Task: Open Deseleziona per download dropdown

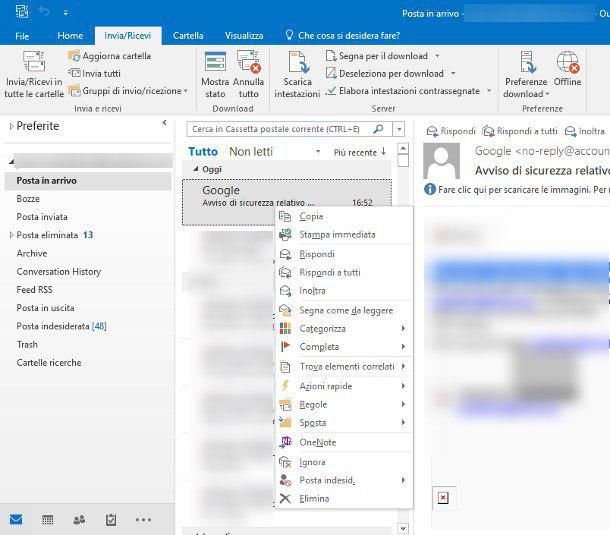Action: (453, 73)
